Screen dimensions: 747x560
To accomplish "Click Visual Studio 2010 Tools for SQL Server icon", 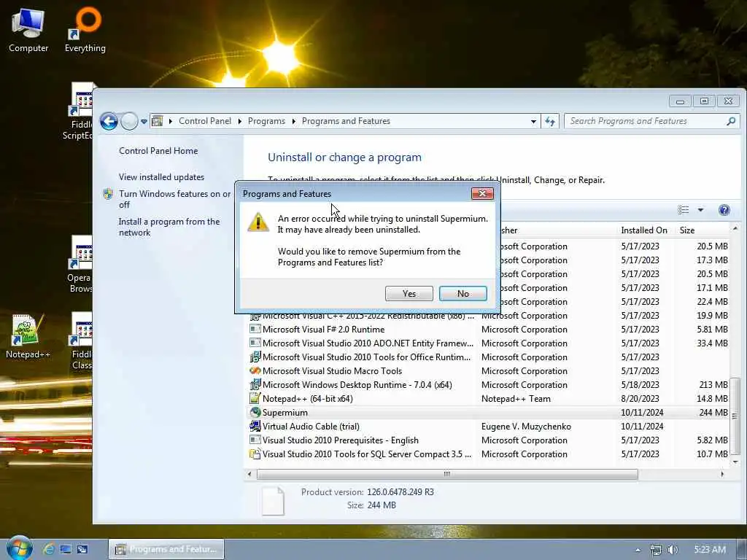I will click(x=255, y=454).
